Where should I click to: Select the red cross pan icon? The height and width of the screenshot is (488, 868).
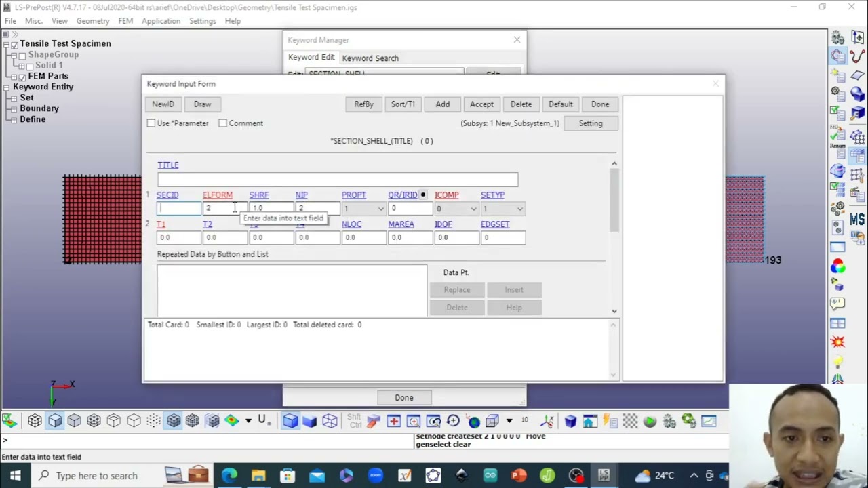pyautogui.click(x=393, y=422)
